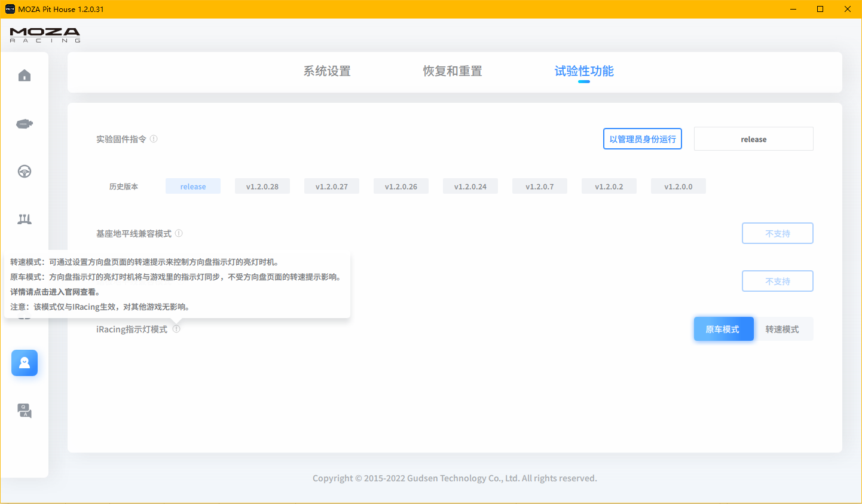The width and height of the screenshot is (862, 504).
Task: Select the highlighted settings profile sidebar icon
Action: point(25,363)
